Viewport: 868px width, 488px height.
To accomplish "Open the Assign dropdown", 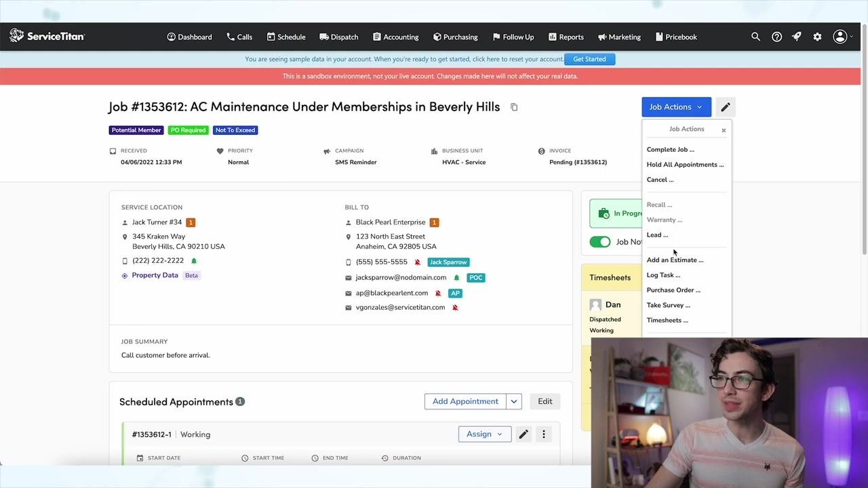I will (484, 434).
